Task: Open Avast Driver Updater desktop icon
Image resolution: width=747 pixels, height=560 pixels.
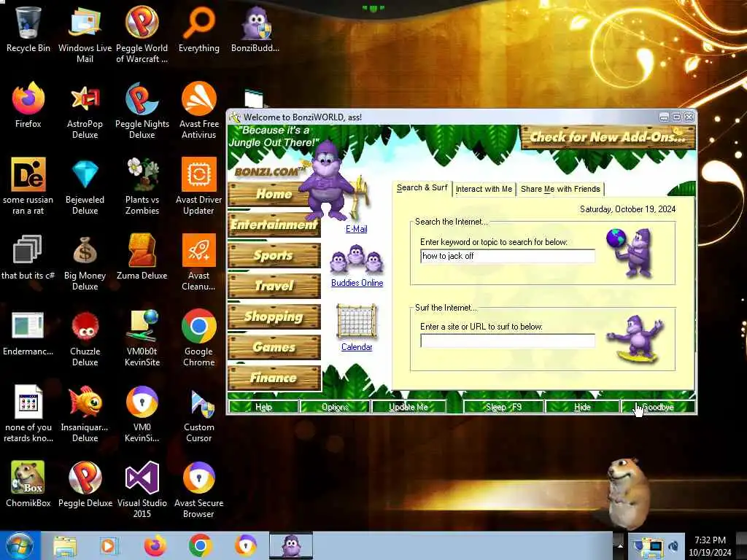Action: coord(198,186)
